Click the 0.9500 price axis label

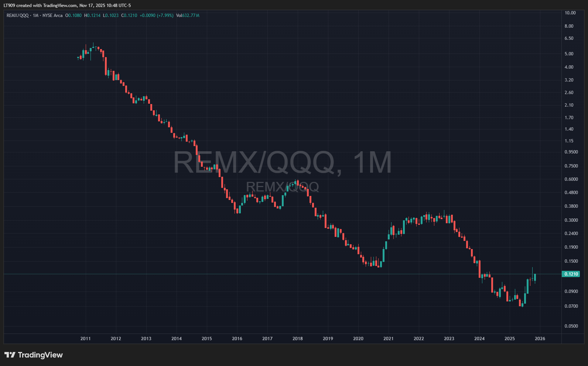[x=571, y=152]
